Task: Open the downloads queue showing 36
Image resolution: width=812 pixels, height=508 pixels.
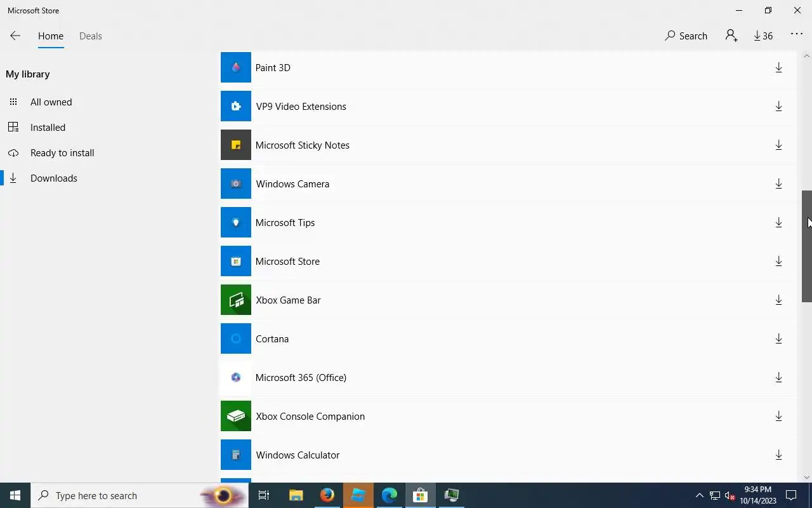Action: [x=763, y=36]
